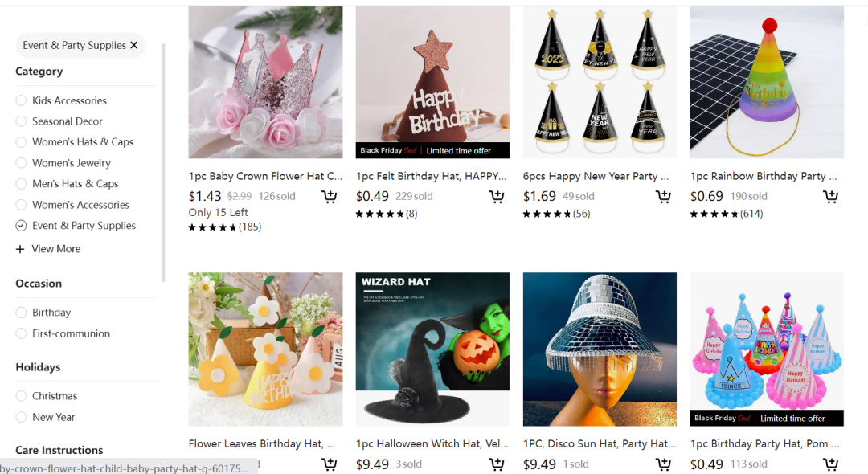
Task: Remove Event & Party Supplies filter chip
Action: 134,45
